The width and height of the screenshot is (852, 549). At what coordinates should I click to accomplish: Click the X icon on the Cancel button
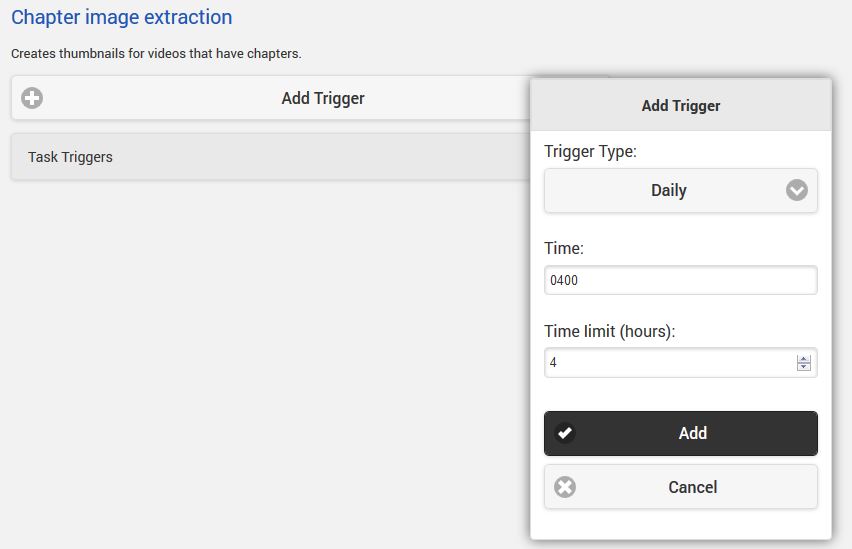pos(565,487)
